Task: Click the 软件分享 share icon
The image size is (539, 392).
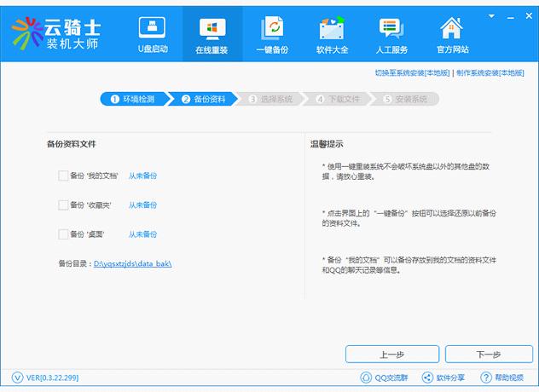Action: pyautogui.click(x=427, y=378)
